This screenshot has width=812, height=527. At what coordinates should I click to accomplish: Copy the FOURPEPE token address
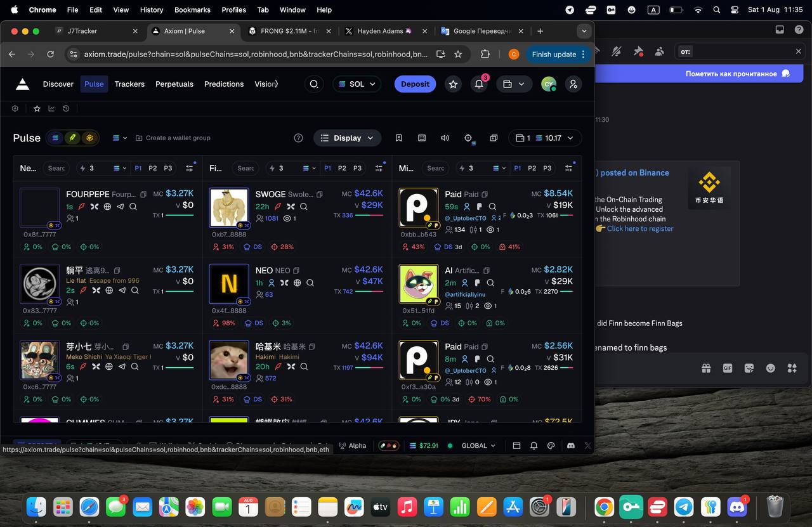[143, 194]
